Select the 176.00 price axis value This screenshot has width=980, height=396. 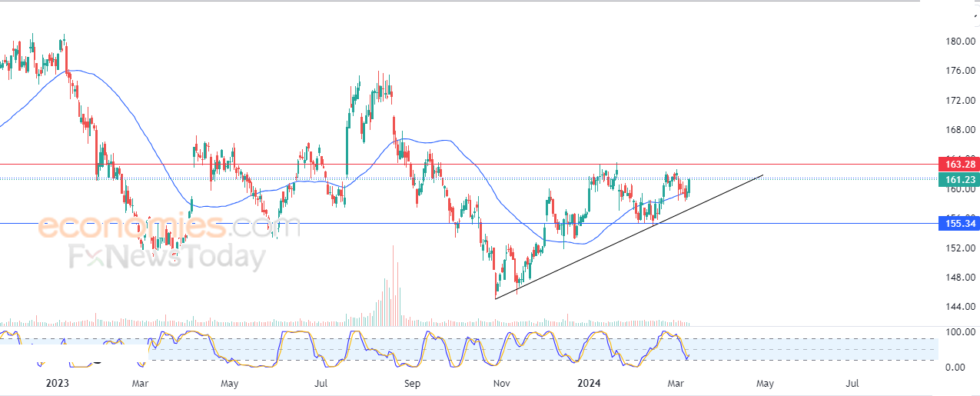pyautogui.click(x=962, y=71)
